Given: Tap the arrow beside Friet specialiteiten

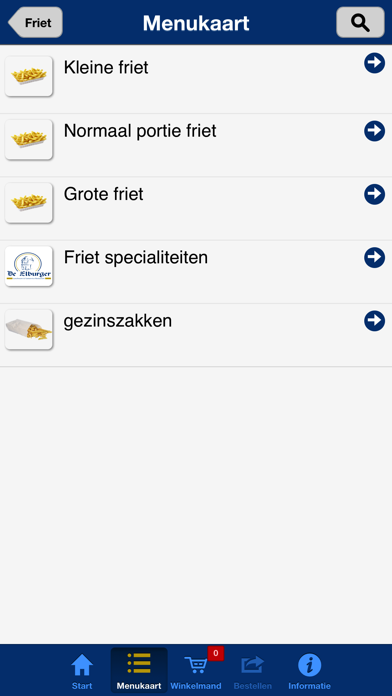Looking at the screenshot, I should (374, 258).
